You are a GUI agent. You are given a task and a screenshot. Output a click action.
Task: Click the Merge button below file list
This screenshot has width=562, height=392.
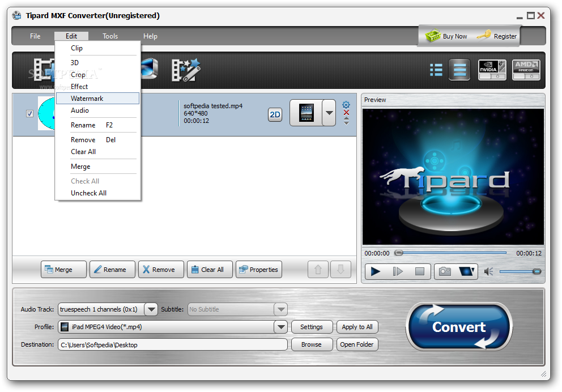click(63, 270)
